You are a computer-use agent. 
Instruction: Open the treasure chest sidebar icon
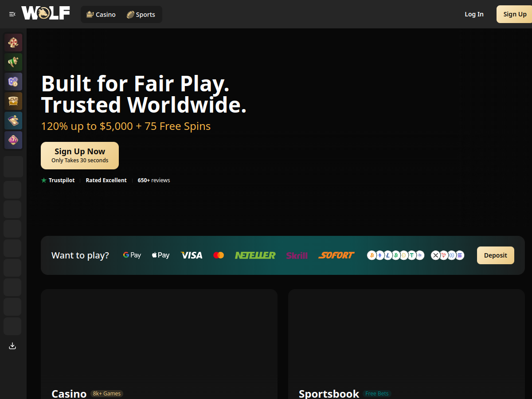click(13, 101)
